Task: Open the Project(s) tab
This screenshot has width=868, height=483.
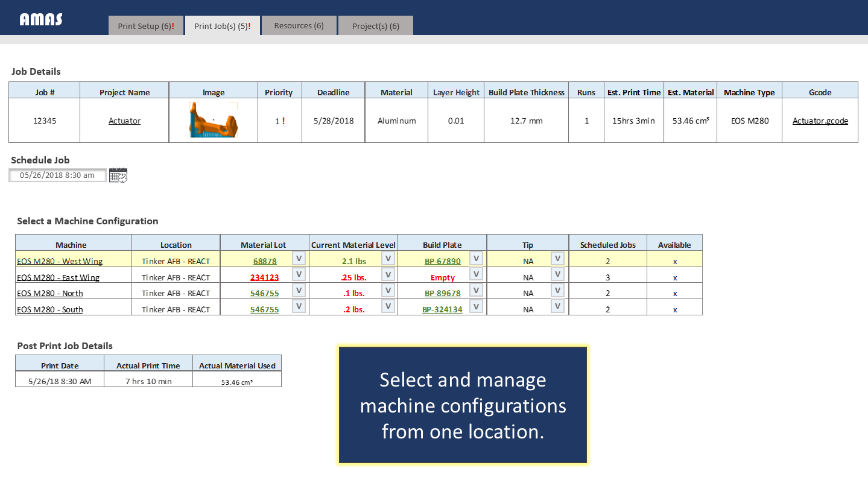Action: tap(375, 26)
